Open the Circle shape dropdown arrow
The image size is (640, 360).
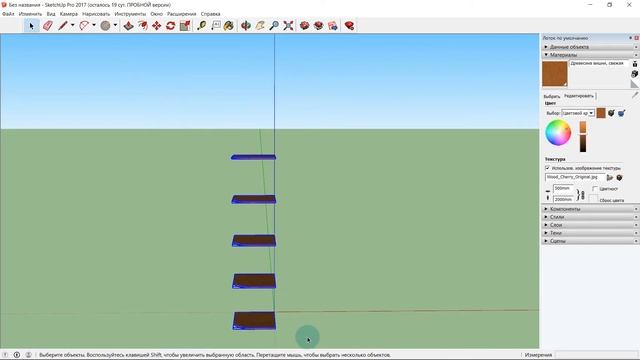click(116, 25)
